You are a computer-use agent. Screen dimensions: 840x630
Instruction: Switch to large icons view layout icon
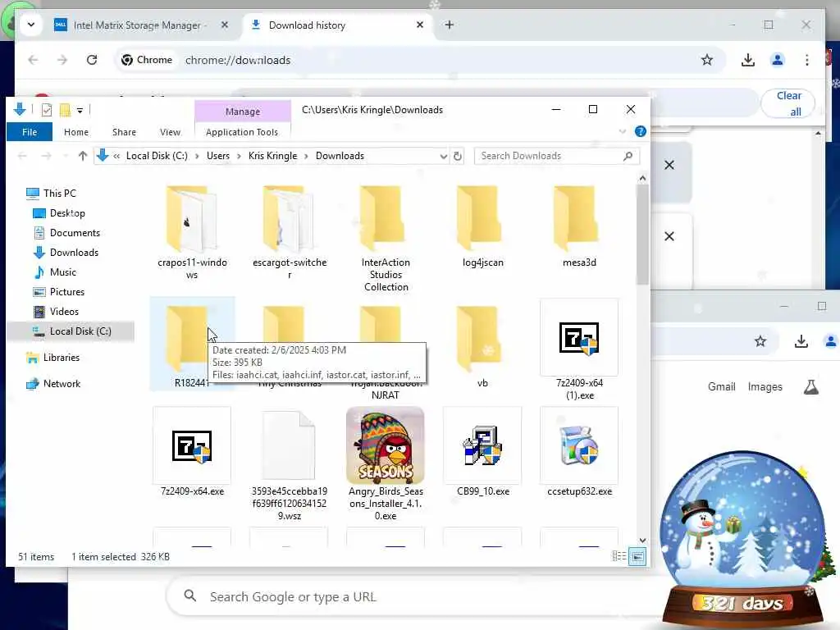[637, 557]
